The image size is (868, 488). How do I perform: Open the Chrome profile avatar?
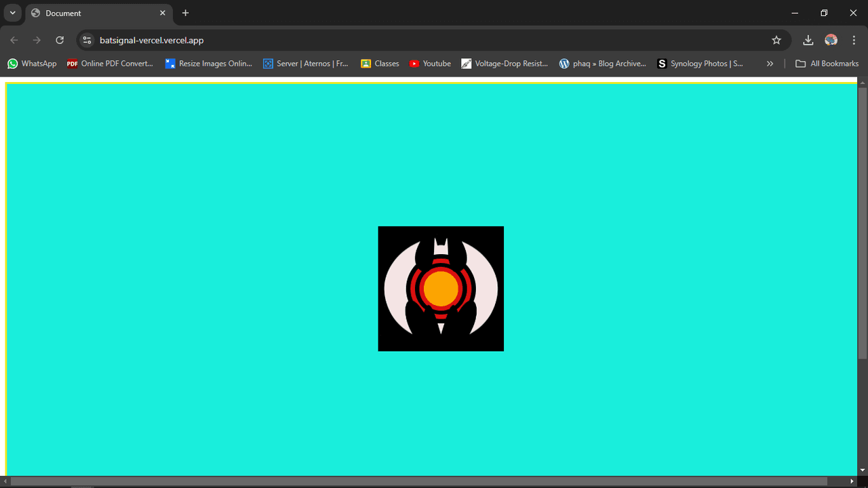pyautogui.click(x=831, y=40)
